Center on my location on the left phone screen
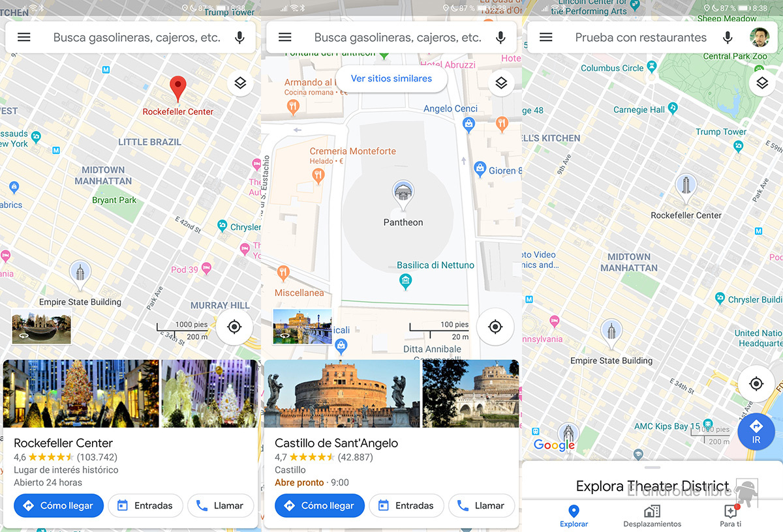This screenshot has height=532, width=783. [234, 327]
